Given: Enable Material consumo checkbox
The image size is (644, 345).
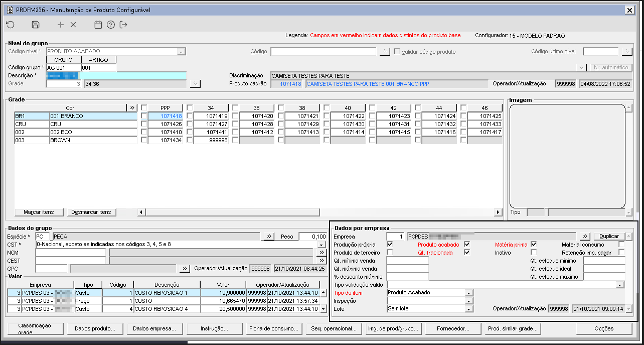Looking at the screenshot, I should click(621, 245).
